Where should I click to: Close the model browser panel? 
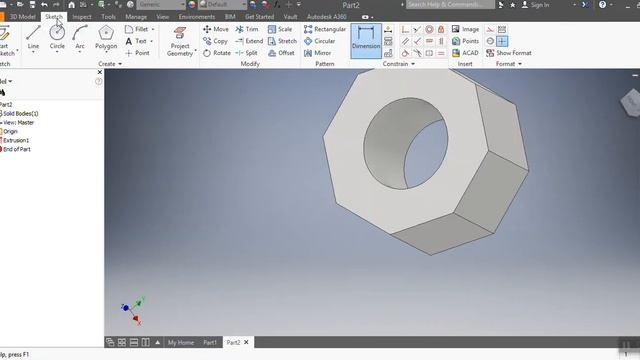pyautogui.click(x=100, y=72)
